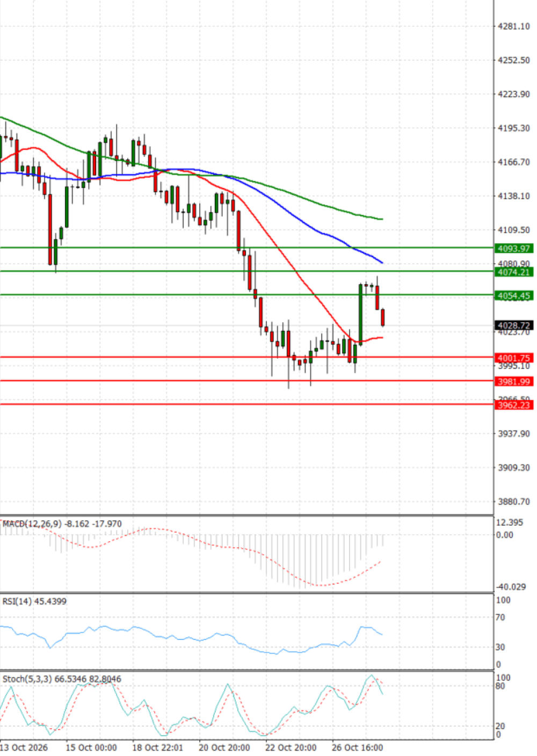Click the 4109.50 price axis value
The image size is (537, 756).
[514, 230]
